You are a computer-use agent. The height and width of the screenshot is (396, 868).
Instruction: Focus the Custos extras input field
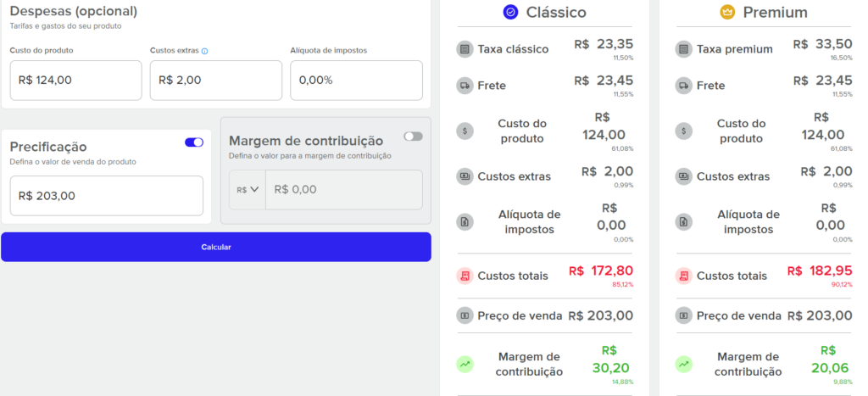pyautogui.click(x=216, y=81)
